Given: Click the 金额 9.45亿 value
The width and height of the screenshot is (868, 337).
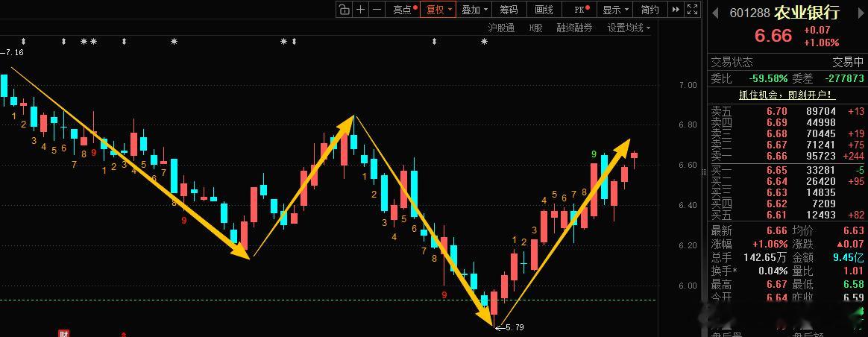Looking at the screenshot, I should (849, 257).
